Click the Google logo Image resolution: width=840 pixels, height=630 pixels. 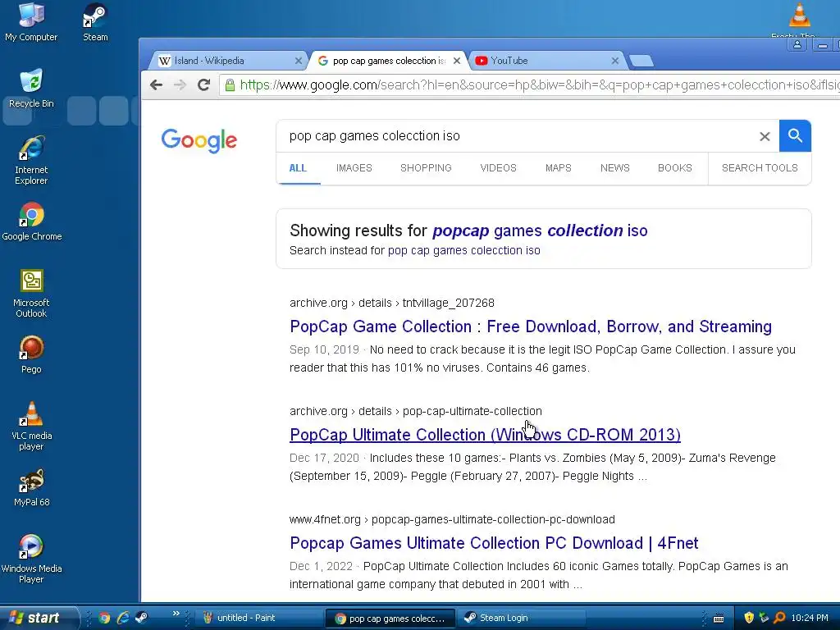(199, 140)
